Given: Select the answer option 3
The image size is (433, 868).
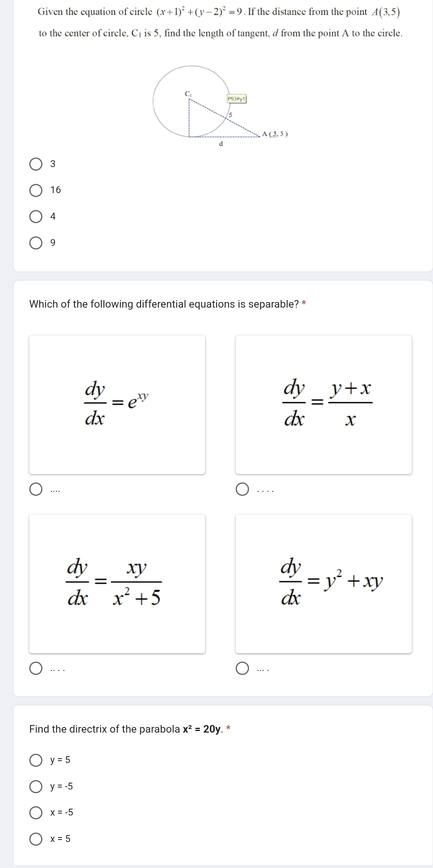Looking at the screenshot, I should pos(36,164).
